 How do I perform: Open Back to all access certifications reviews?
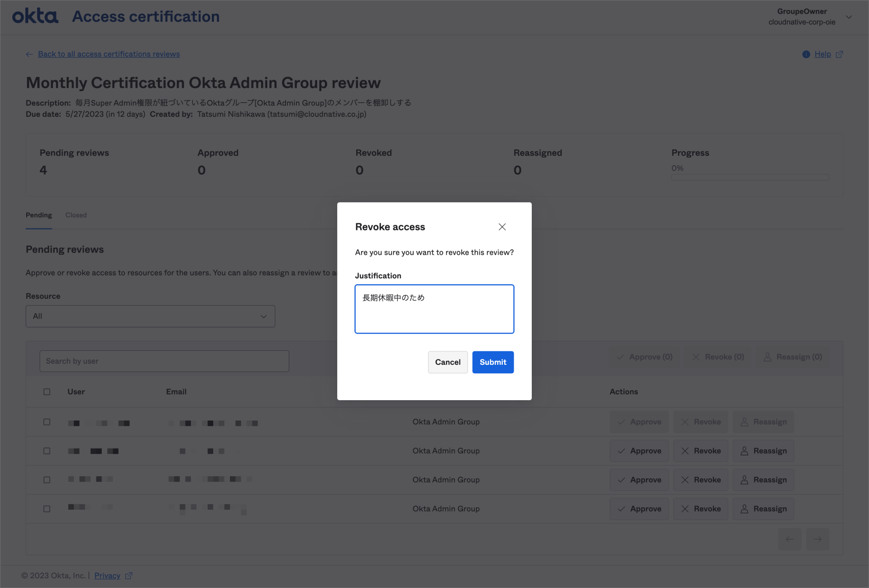click(x=109, y=54)
